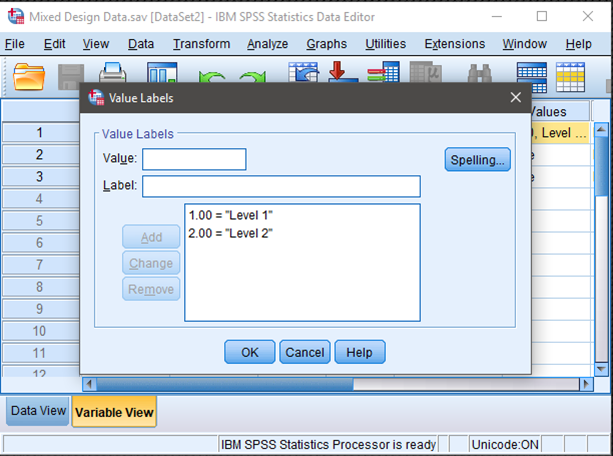Open the Window menu
The height and width of the screenshot is (456, 613).
pyautogui.click(x=524, y=44)
